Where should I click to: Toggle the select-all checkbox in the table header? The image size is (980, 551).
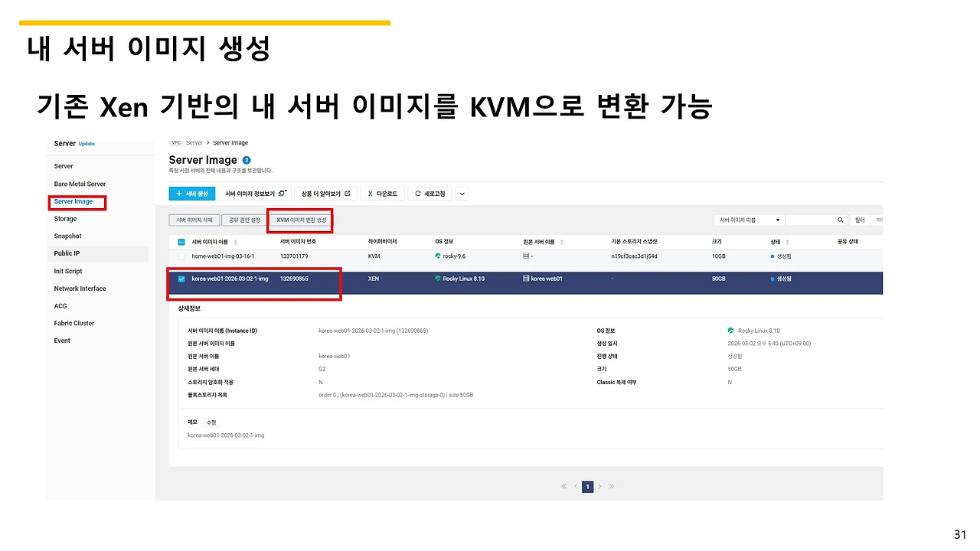181,241
